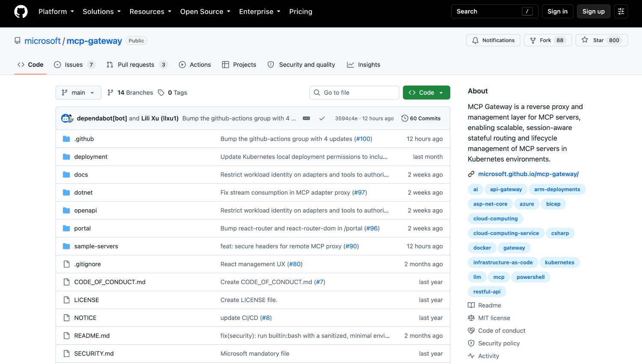This screenshot has width=642, height=364.
Task: Open the Pricing page
Action: (300, 12)
